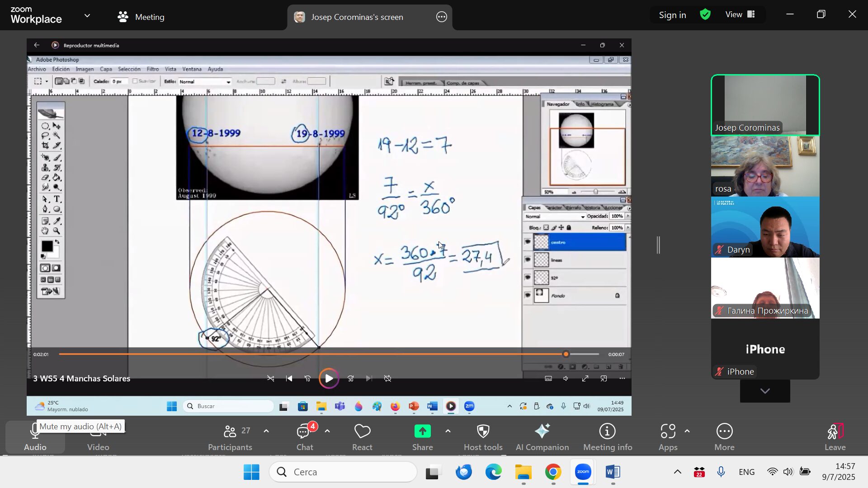The height and width of the screenshot is (488, 868).
Task: Click the Sign in button
Action: [672, 15]
